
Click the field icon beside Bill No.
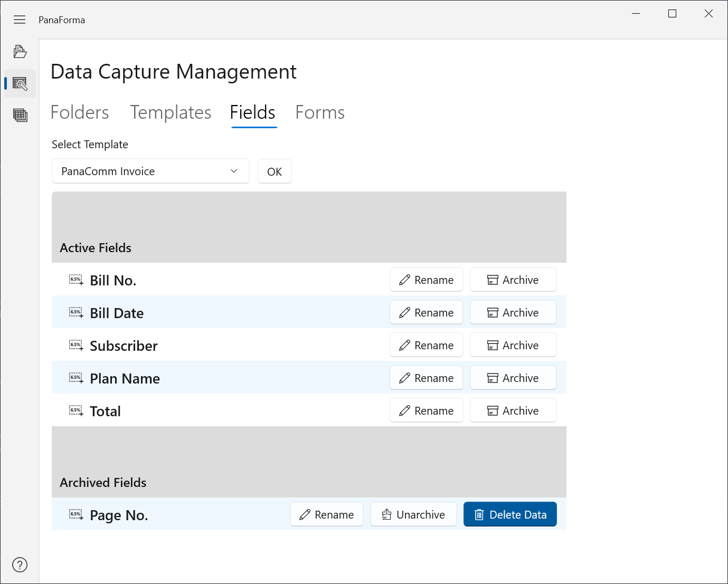pos(76,280)
